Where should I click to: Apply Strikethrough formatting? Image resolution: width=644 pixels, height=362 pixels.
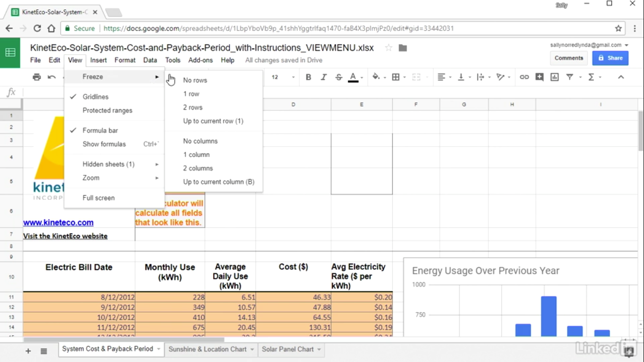pos(339,77)
